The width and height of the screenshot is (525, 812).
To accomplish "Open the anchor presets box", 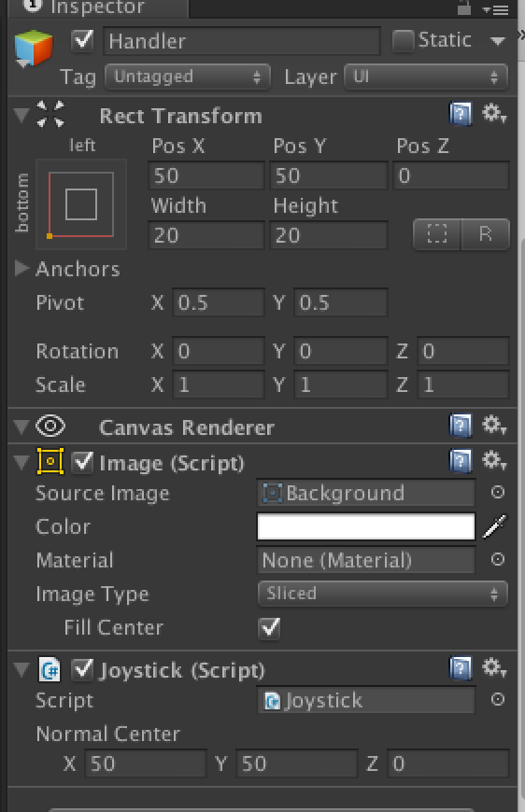I will coord(81,204).
